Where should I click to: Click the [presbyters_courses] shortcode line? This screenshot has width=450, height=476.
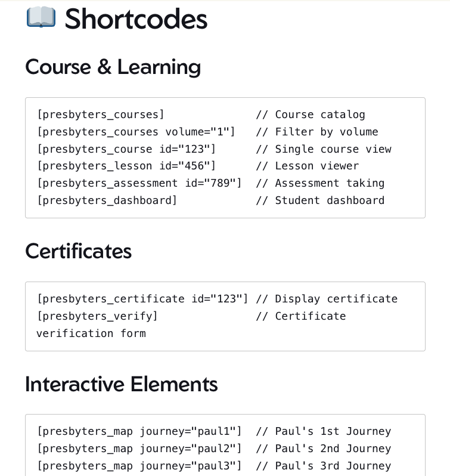[100, 115]
